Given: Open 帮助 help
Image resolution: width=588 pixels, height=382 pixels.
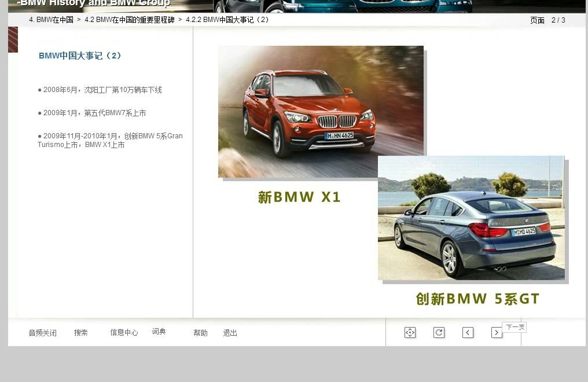Looking at the screenshot, I should [x=200, y=333].
